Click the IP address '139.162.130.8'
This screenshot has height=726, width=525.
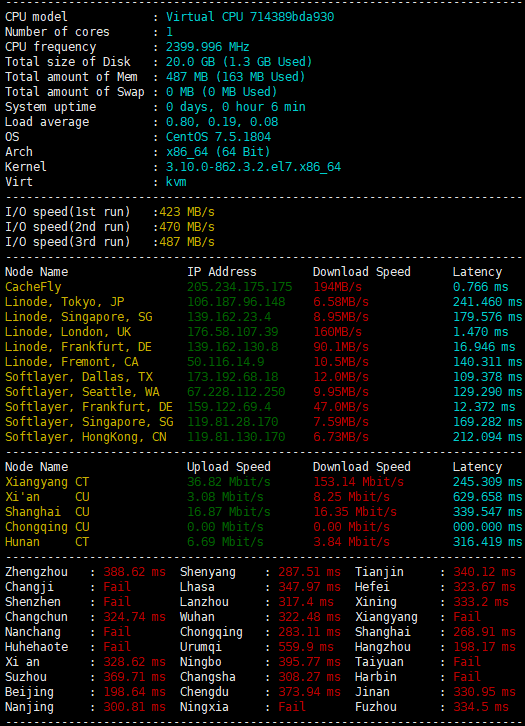pyautogui.click(x=232, y=347)
